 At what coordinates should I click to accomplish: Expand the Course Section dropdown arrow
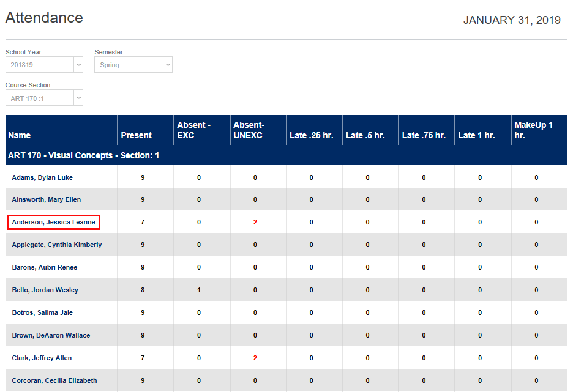pos(78,97)
